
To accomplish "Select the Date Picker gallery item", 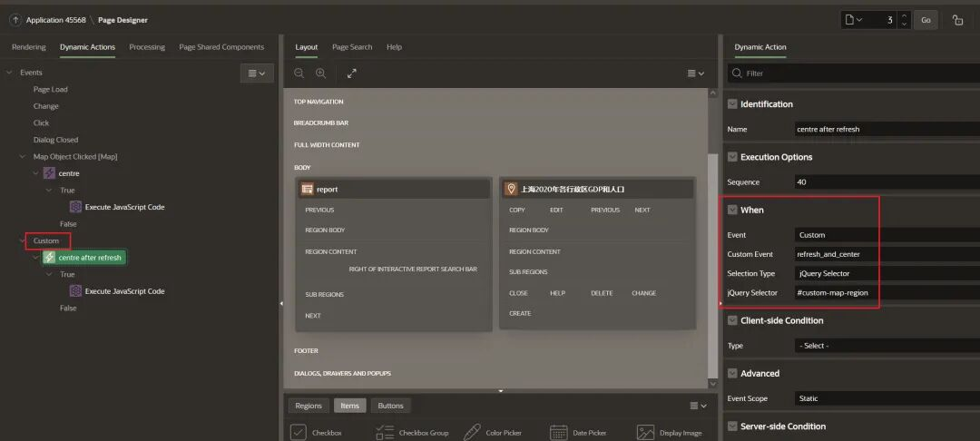I will (x=578, y=432).
